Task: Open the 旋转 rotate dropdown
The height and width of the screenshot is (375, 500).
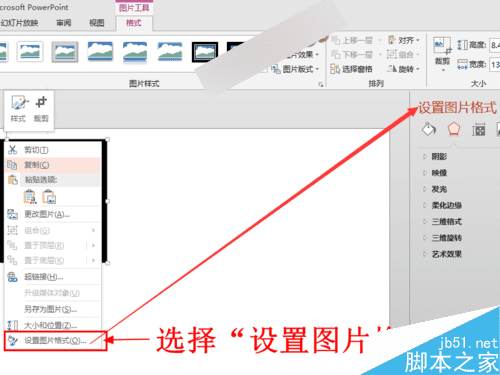Action: click(403, 69)
